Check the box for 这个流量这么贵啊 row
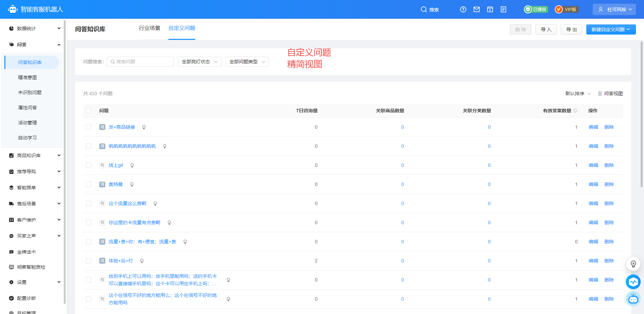Viewport: 644px width, 314px height. pos(89,203)
